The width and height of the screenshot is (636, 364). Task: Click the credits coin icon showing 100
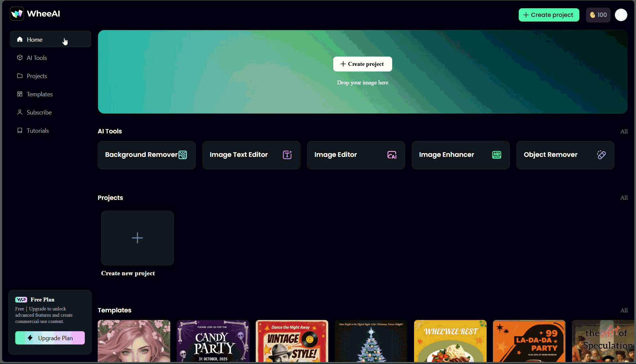[x=593, y=15]
